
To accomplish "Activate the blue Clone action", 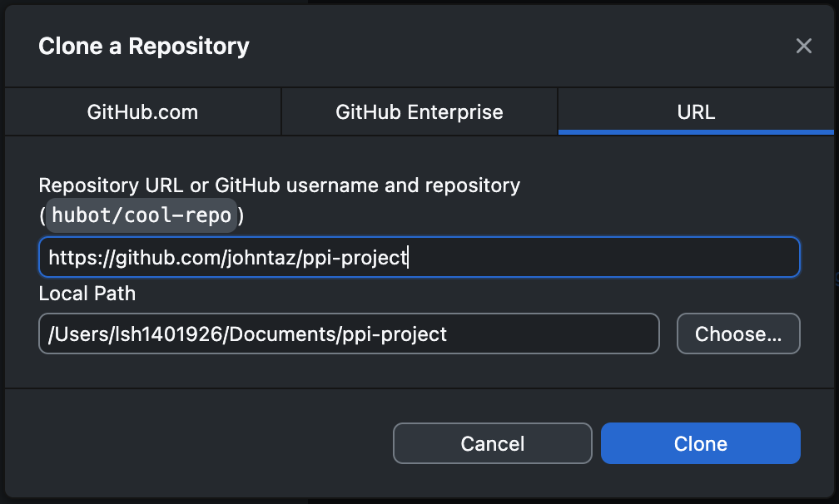I will [x=700, y=443].
